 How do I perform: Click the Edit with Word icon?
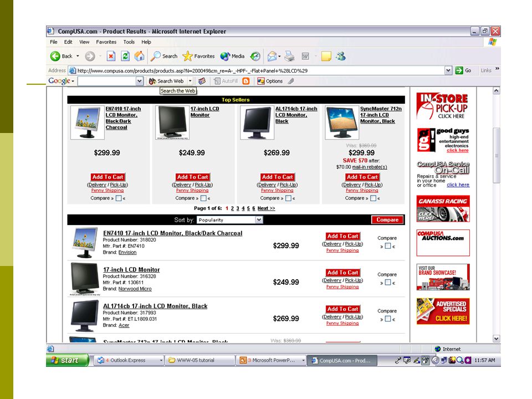305,56
